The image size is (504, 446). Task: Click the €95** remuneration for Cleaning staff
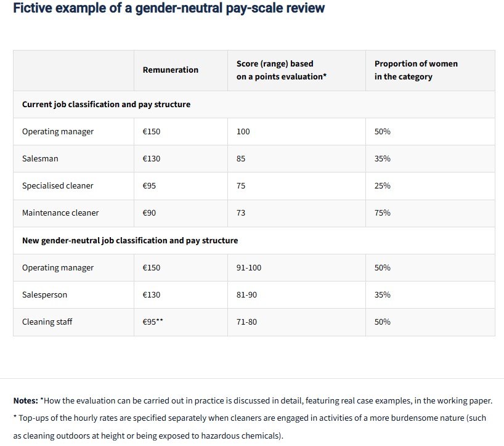[x=153, y=322]
